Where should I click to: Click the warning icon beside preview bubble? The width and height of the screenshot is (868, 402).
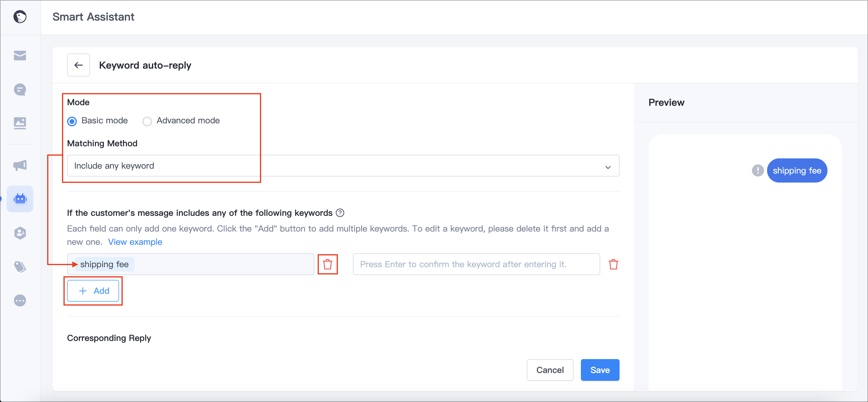[758, 170]
